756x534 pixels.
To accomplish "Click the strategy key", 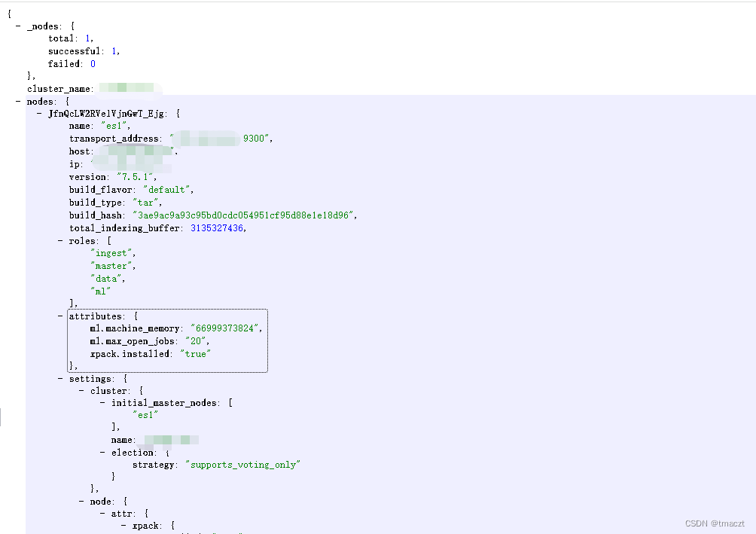I will (154, 465).
